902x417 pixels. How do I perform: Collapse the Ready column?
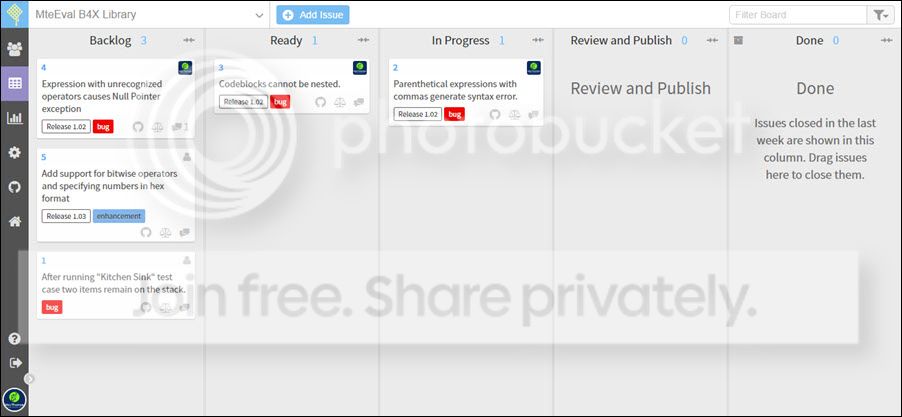tap(364, 40)
